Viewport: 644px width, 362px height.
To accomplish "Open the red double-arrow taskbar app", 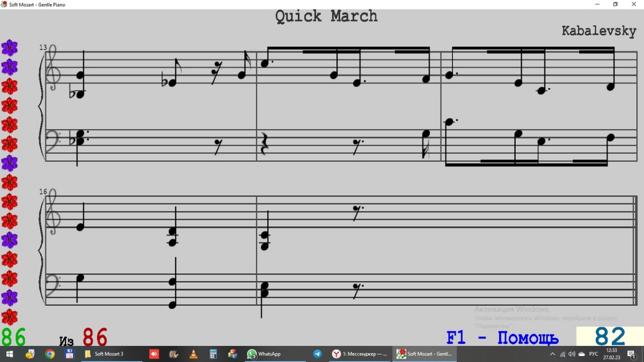I will click(154, 354).
